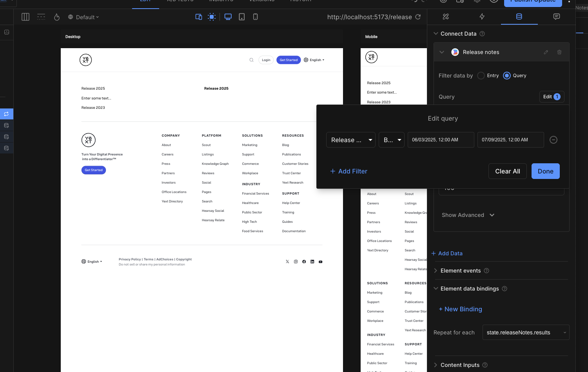Click the flame heatmap icon in toolbar

57,17
